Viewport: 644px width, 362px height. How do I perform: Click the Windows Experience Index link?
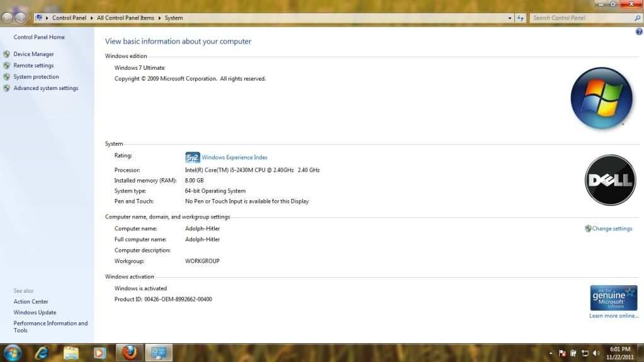click(234, 157)
